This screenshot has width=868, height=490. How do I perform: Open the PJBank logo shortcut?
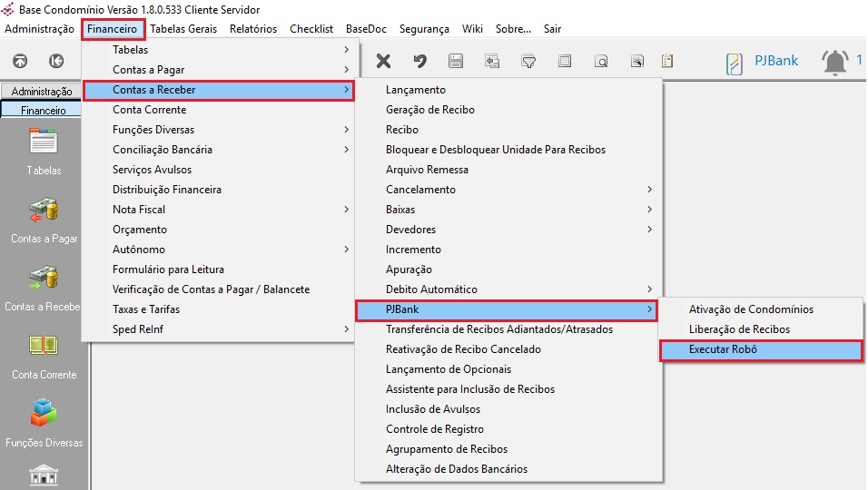(x=762, y=62)
